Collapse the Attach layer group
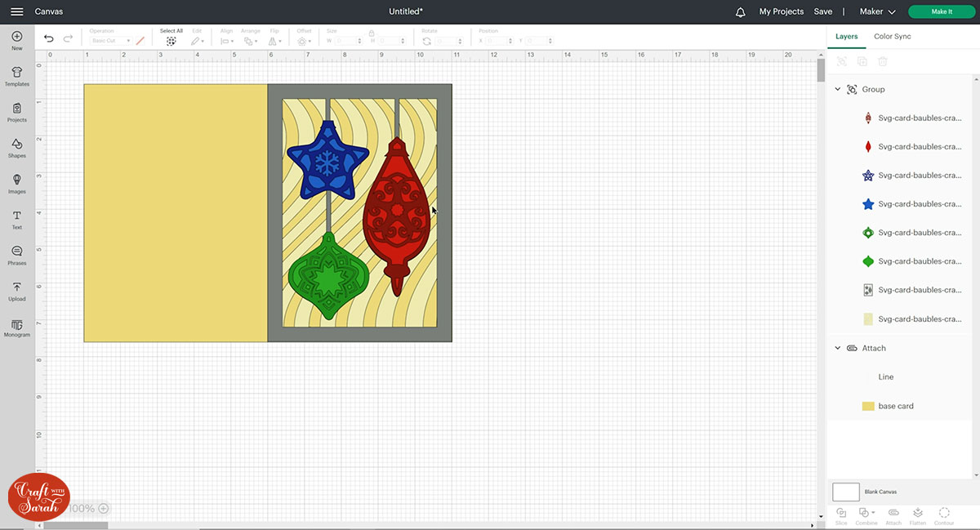 click(x=837, y=348)
